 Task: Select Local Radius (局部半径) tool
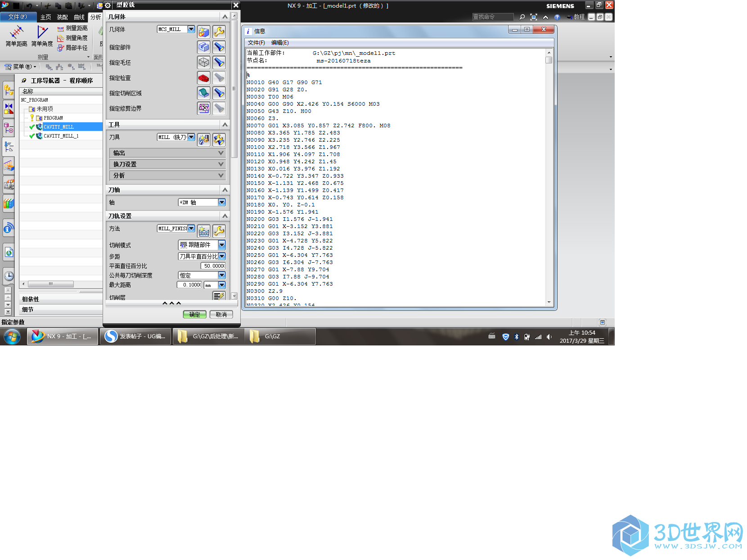click(x=72, y=48)
